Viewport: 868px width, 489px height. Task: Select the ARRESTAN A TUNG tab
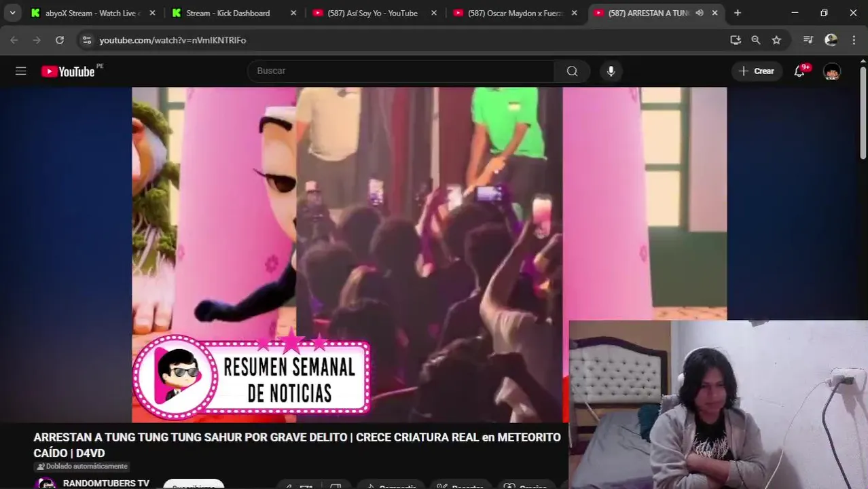coord(656,13)
